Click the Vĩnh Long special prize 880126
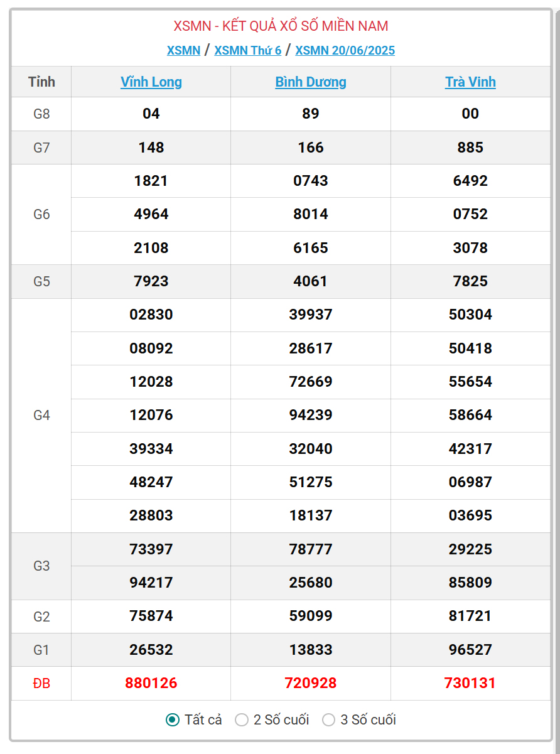 coord(151,683)
